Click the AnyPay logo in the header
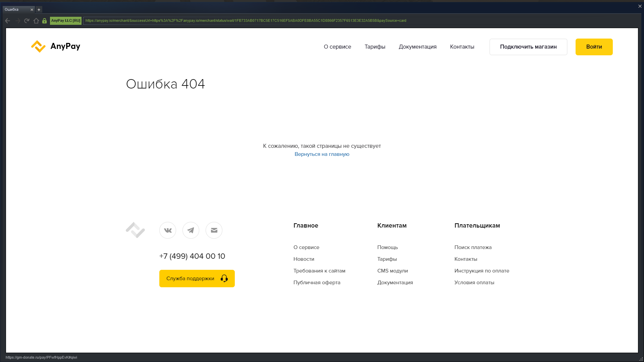This screenshot has width=644, height=362. pos(56,47)
